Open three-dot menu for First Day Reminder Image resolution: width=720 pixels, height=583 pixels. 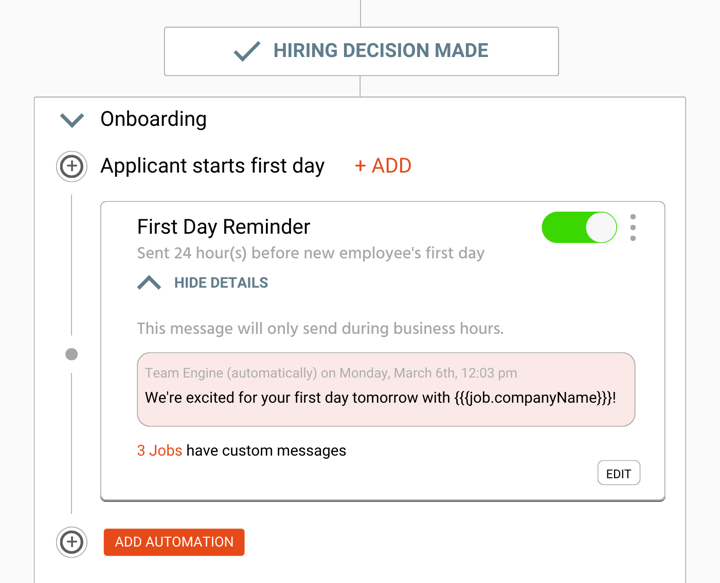click(x=633, y=227)
